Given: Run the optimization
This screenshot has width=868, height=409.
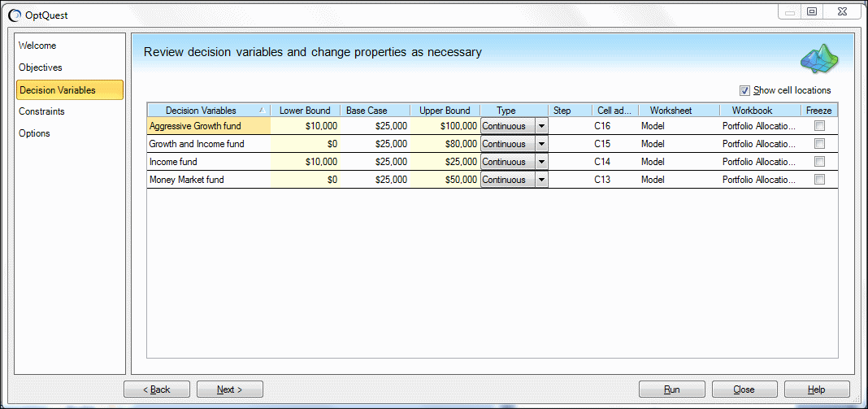Looking at the screenshot, I should 672,389.
